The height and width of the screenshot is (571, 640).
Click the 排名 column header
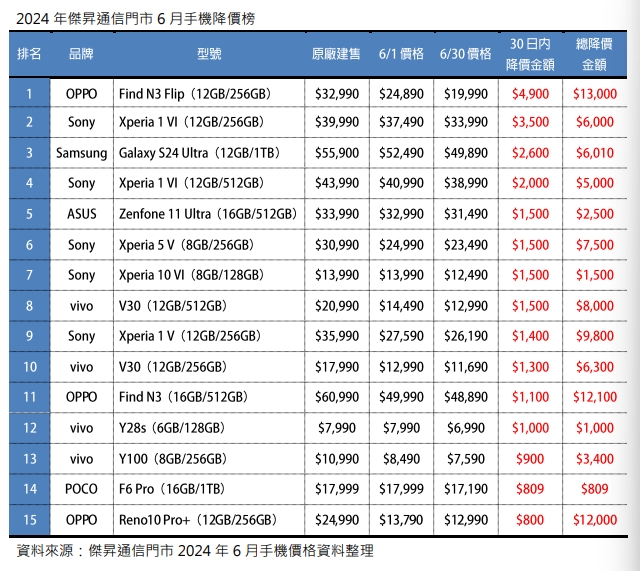click(29, 54)
